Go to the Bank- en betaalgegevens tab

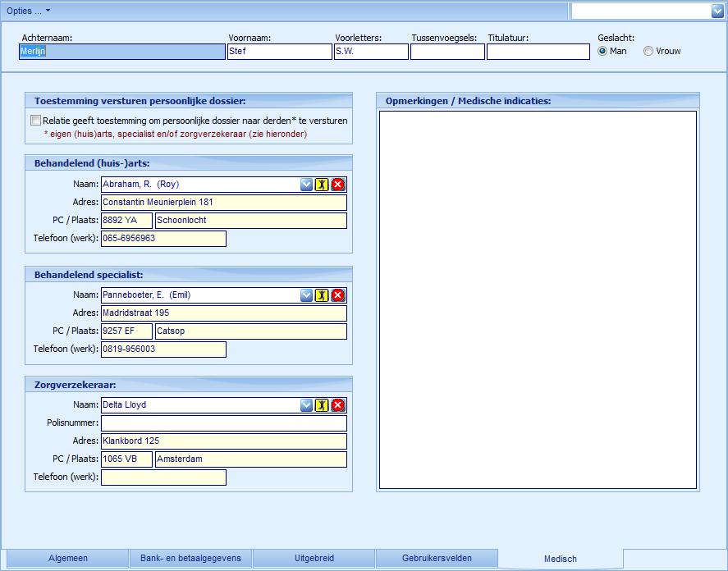pyautogui.click(x=190, y=559)
